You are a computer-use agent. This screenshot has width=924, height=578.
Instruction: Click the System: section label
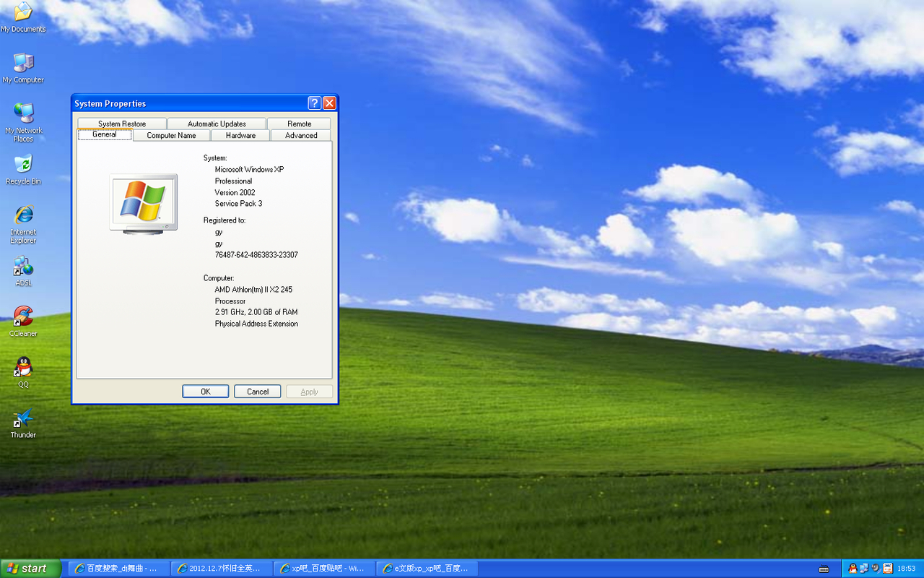(x=215, y=158)
